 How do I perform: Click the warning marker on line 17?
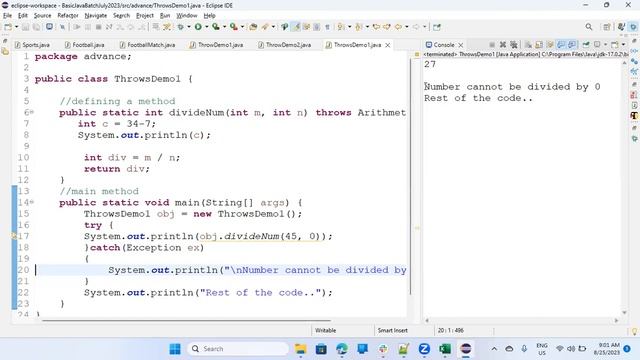coord(14,236)
